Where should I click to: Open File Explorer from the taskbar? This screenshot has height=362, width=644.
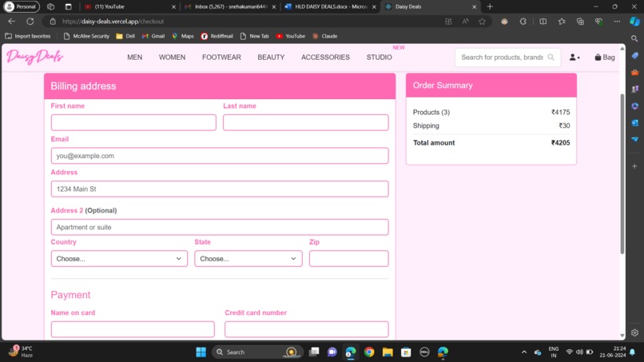tap(388, 352)
